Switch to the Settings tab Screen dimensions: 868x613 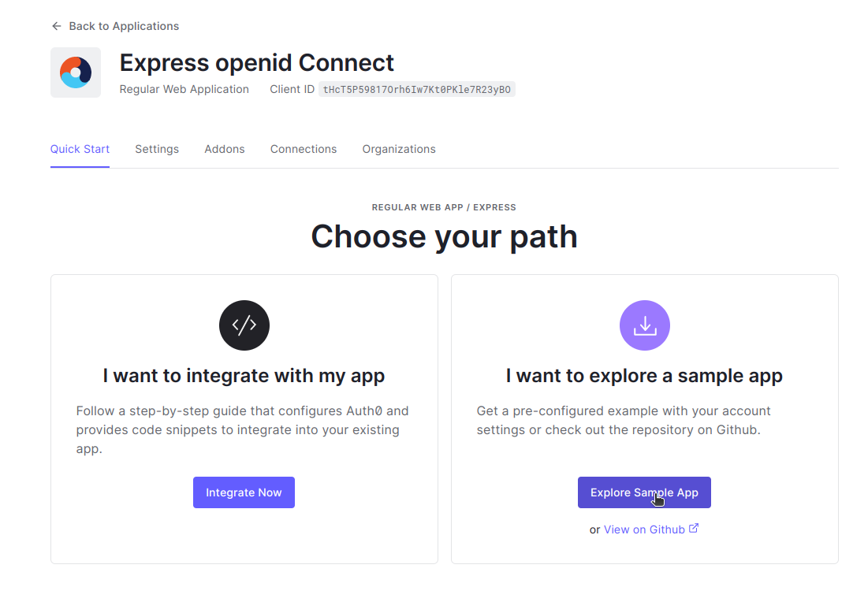tap(157, 149)
